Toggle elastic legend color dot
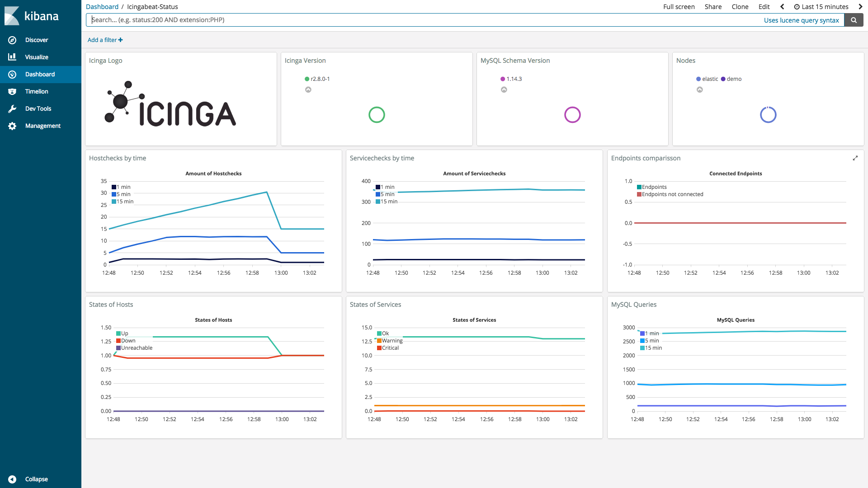This screenshot has width=868, height=488. 698,79
